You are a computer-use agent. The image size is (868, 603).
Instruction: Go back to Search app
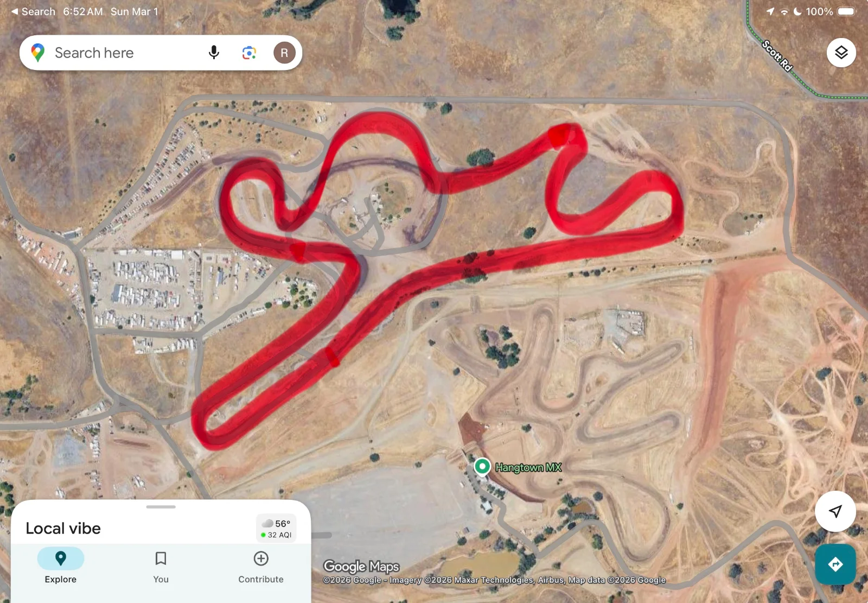coord(33,11)
